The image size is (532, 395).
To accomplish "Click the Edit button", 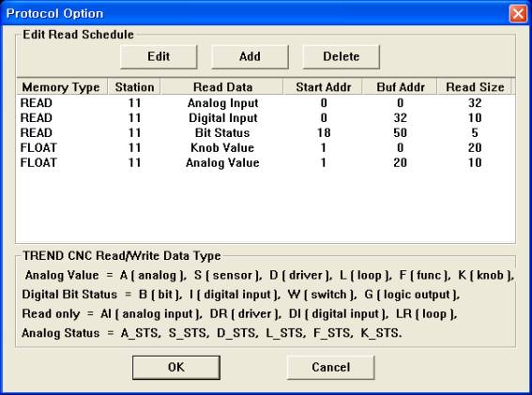I will point(159,56).
